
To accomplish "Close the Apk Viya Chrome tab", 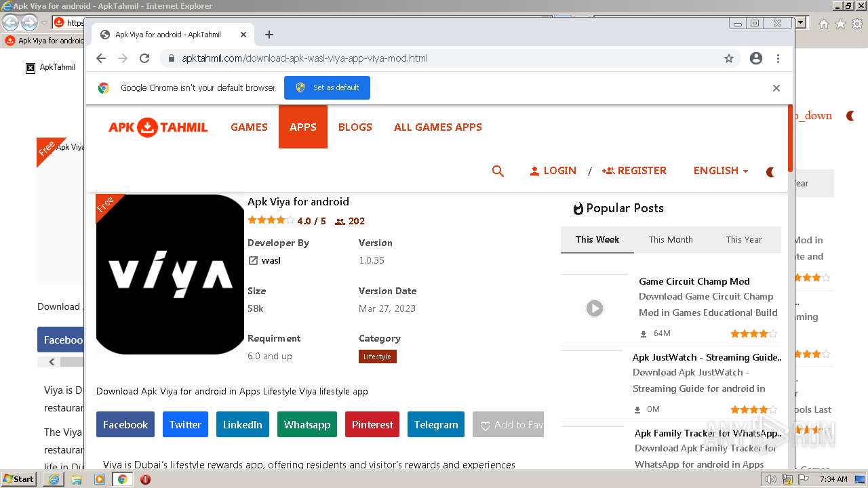I will (243, 35).
